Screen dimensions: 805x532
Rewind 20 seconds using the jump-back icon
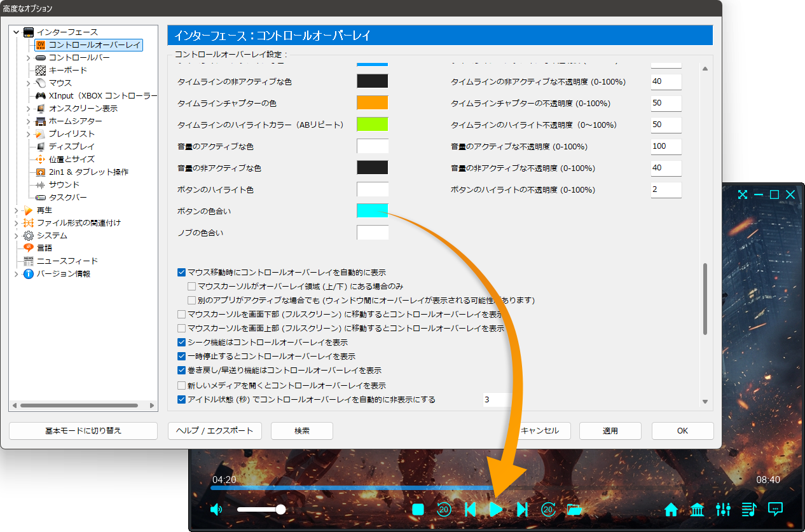coord(444,509)
